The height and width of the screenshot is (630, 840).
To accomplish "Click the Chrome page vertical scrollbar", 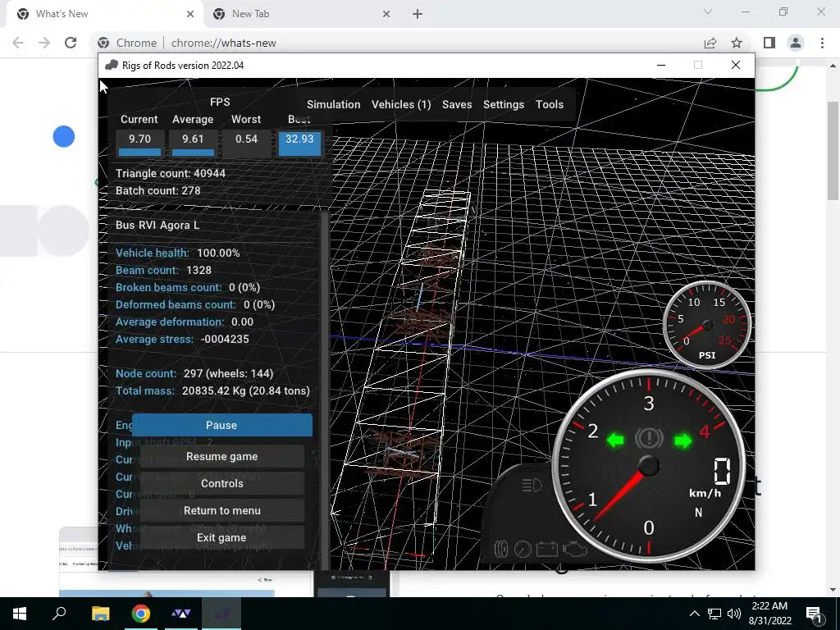I will [x=833, y=326].
